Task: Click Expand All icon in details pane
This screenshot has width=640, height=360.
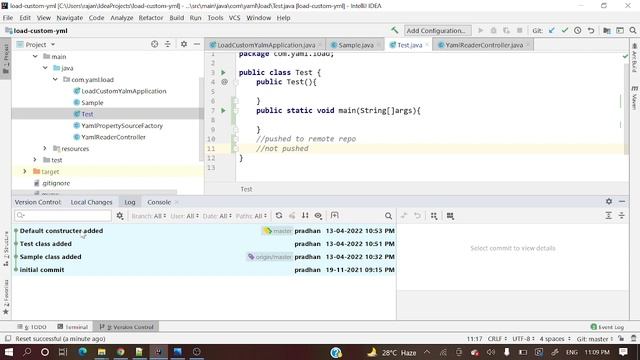Action: click(608, 216)
